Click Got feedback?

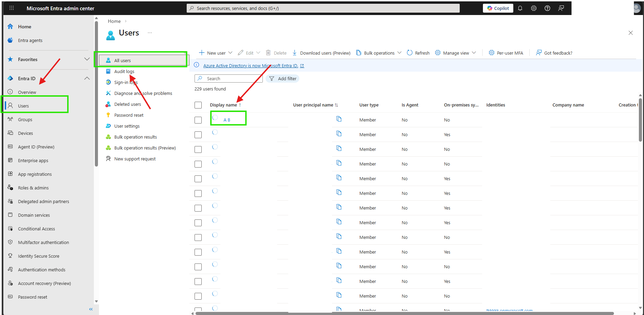[554, 53]
